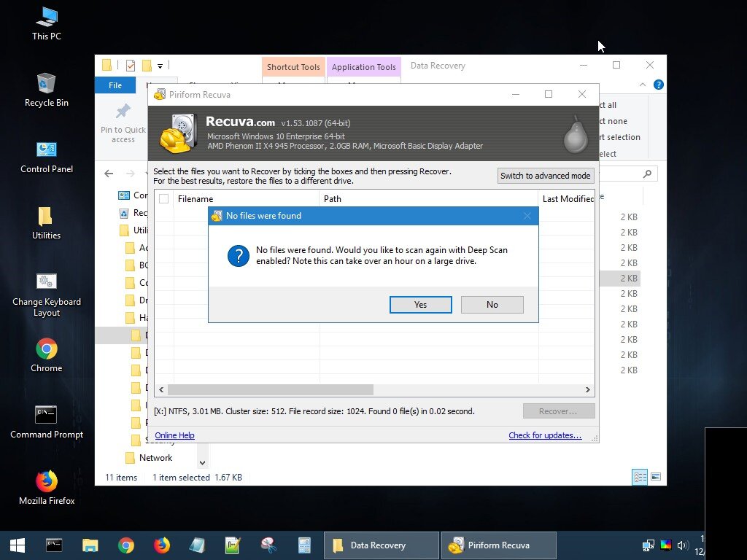Screen dimensions: 747x560
Task: Sort results by the Filename column header
Action: [247, 199]
